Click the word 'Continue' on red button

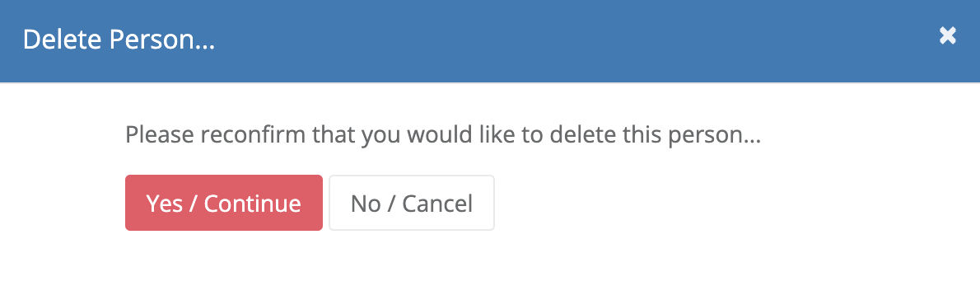click(x=253, y=203)
